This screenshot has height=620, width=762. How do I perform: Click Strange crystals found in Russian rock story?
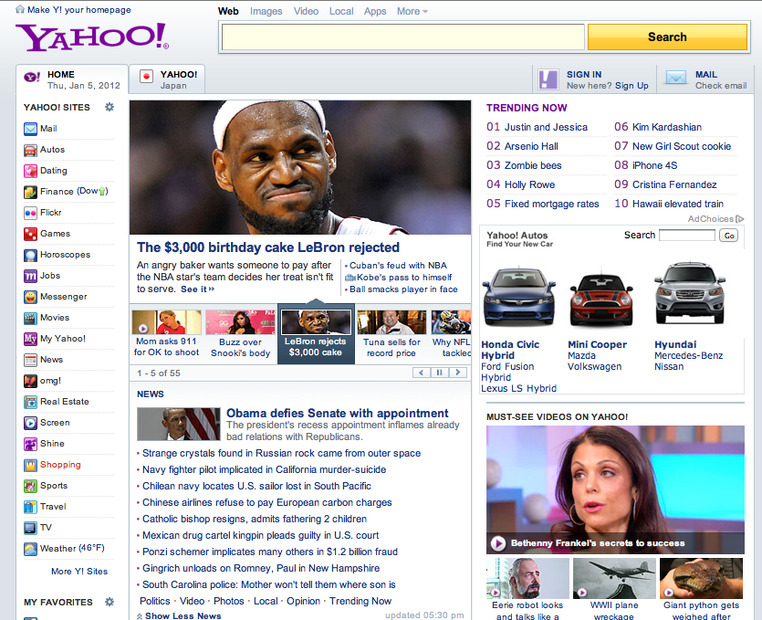281,453
